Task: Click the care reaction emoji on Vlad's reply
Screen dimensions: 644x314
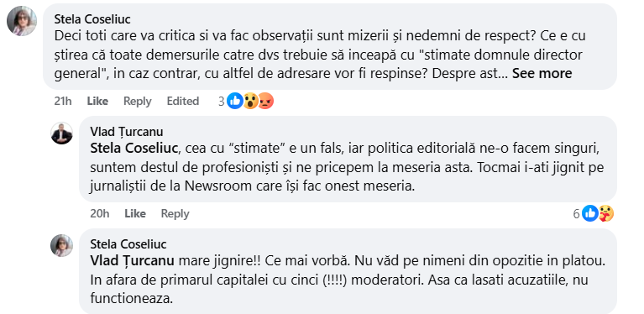Action: click(x=606, y=213)
